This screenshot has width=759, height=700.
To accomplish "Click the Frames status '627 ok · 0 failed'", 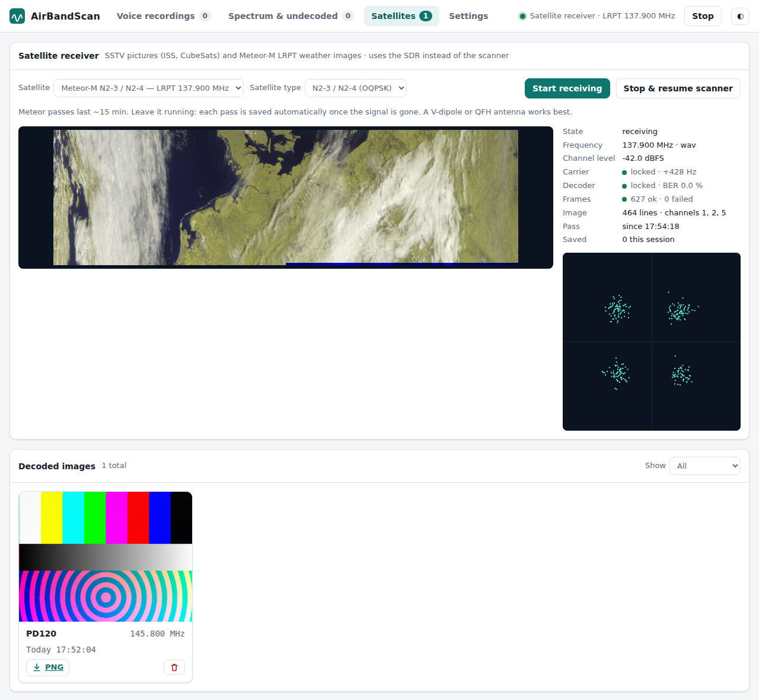I will (x=658, y=199).
